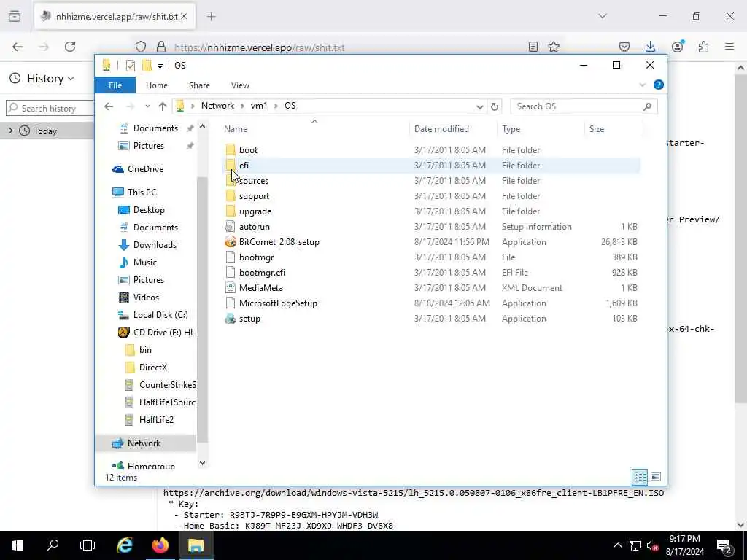Viewport: 747px width, 560px height.
Task: Refresh the Explorer address bar location
Action: pos(495,106)
